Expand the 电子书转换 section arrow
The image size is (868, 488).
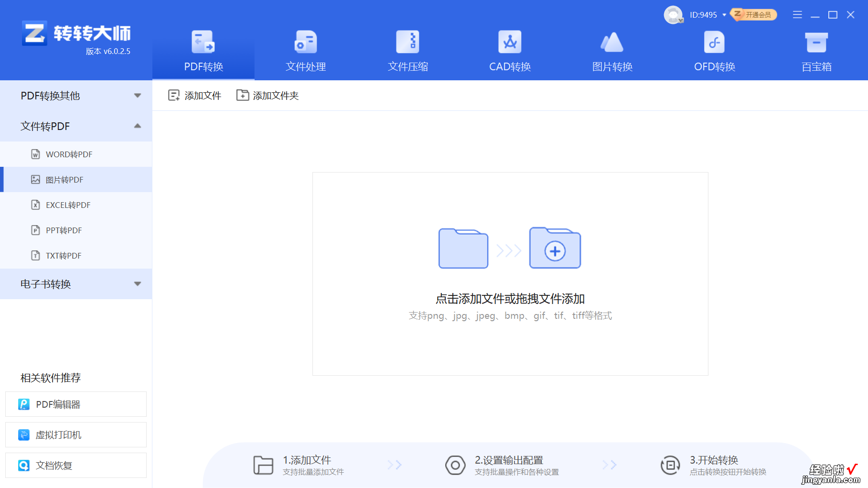coord(138,284)
